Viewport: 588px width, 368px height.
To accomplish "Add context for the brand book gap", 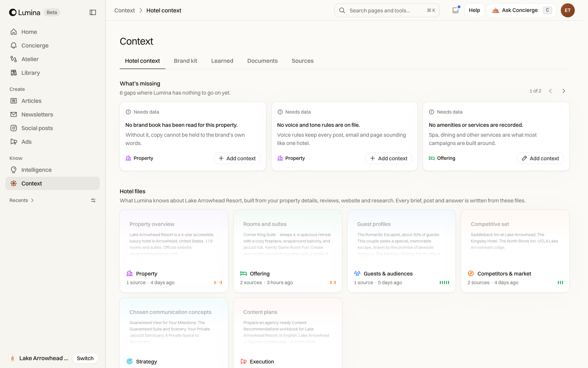I will pyautogui.click(x=237, y=158).
